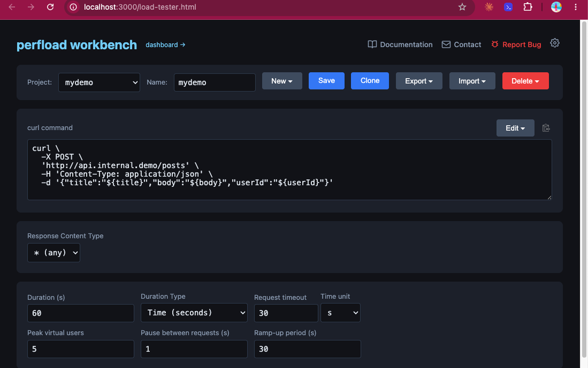Screen dimensions: 588x368
Task: Click the Ramp-up period field
Action: [308, 349]
